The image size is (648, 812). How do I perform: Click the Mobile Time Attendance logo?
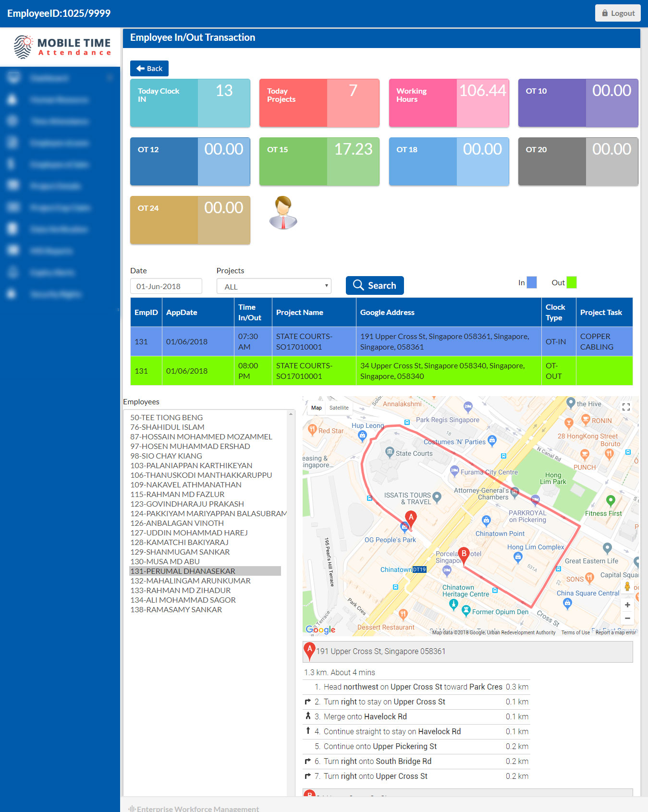point(62,47)
